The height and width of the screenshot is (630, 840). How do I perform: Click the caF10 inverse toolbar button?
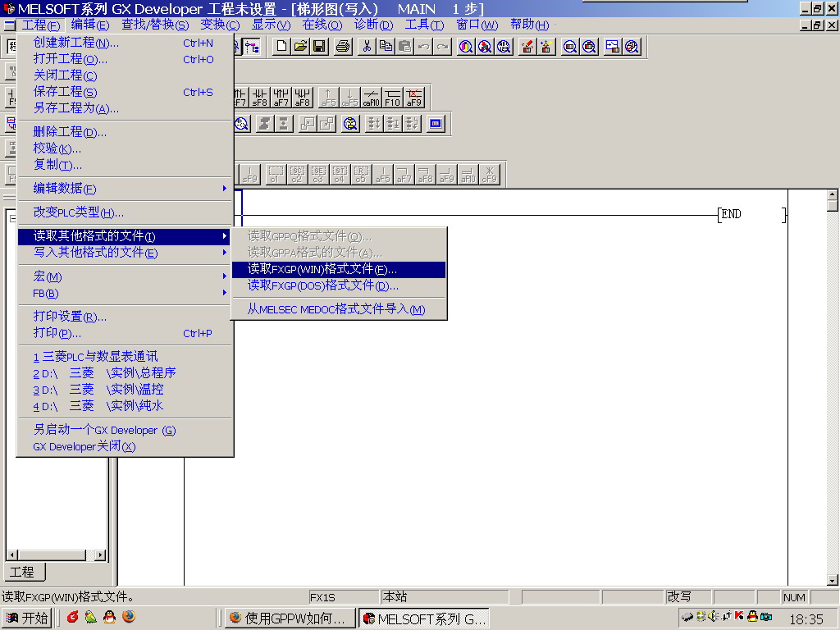tap(372, 98)
